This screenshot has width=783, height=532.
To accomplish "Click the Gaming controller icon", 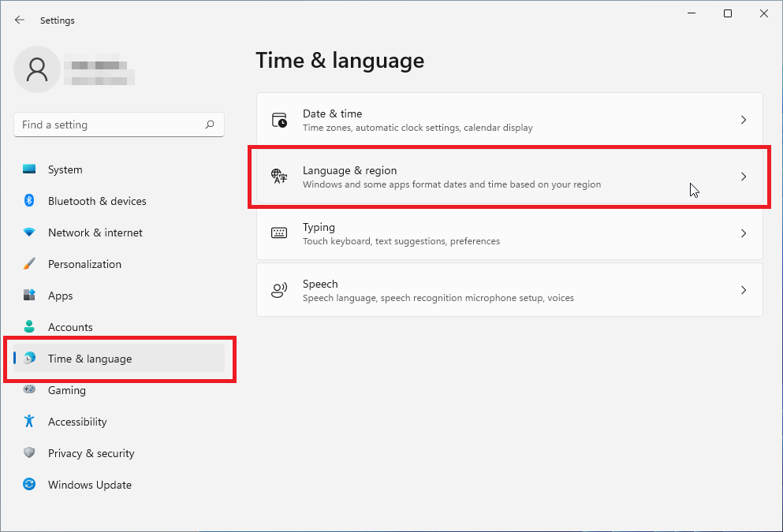I will point(29,389).
